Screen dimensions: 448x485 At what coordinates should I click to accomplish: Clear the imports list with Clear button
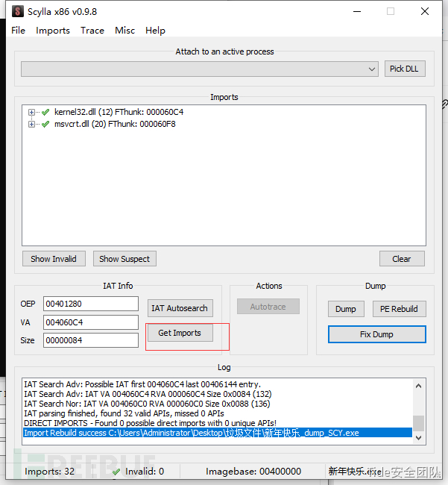402,259
